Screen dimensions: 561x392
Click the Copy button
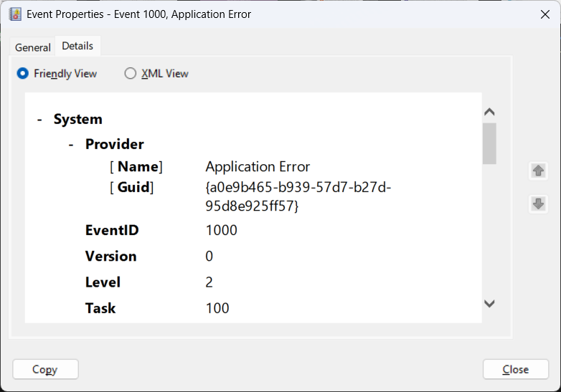coord(45,369)
